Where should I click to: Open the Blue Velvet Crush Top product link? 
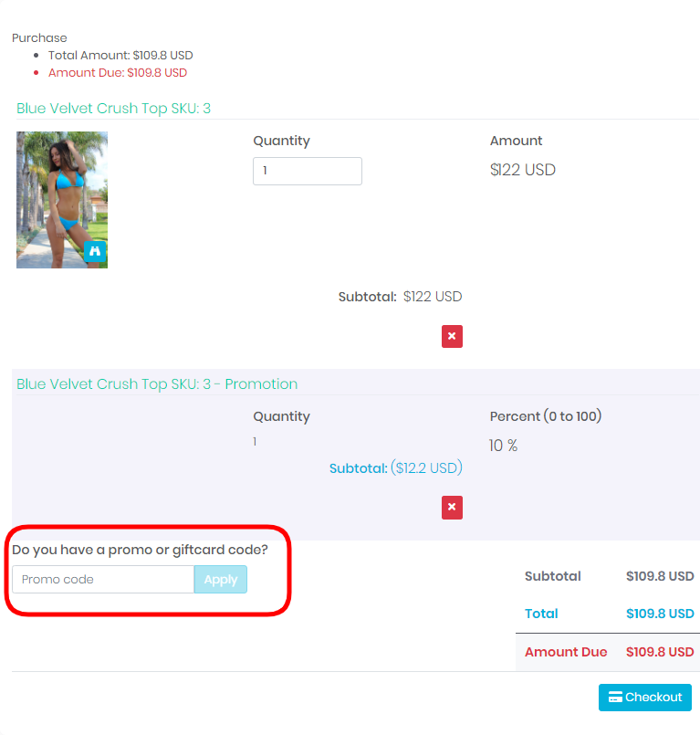point(113,109)
